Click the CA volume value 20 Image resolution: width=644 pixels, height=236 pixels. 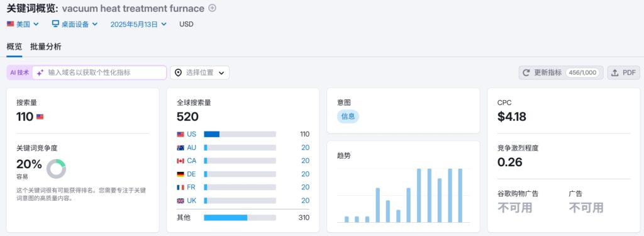305,160
